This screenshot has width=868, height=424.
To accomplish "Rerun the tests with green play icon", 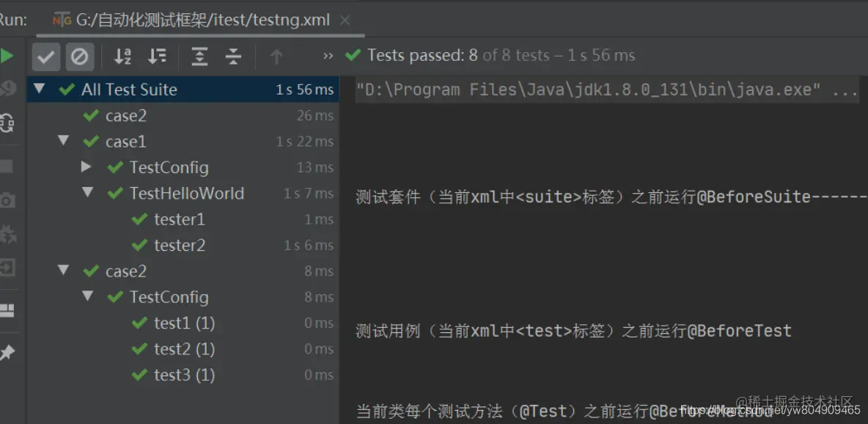I will [7, 56].
